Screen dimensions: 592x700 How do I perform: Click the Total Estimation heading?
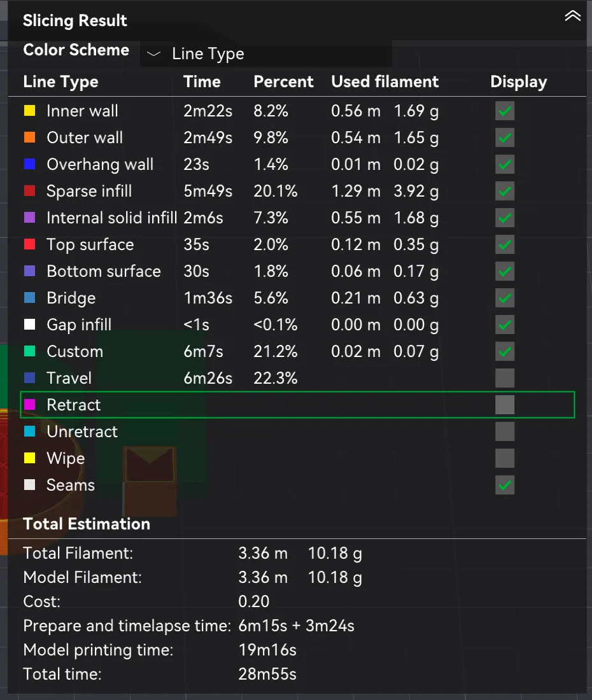click(87, 524)
